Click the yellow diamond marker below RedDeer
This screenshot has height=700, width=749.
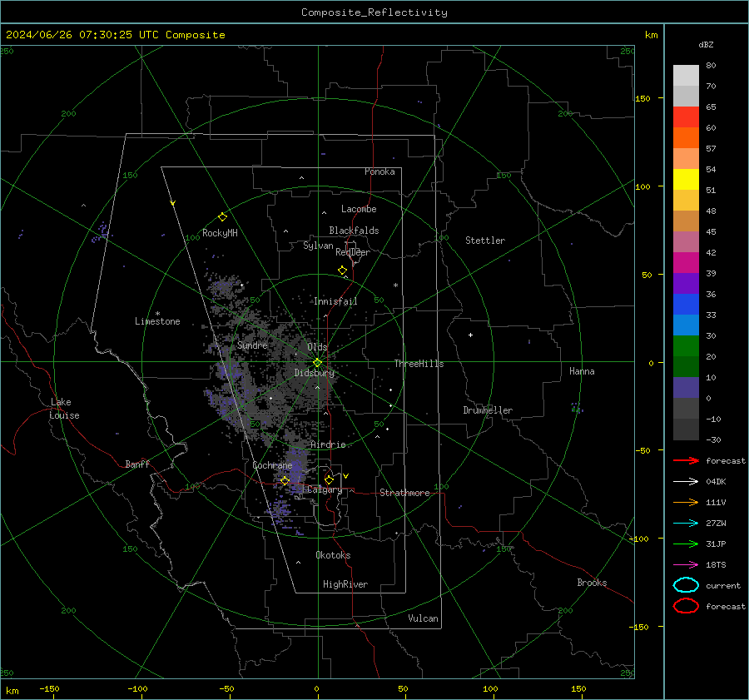click(x=342, y=271)
